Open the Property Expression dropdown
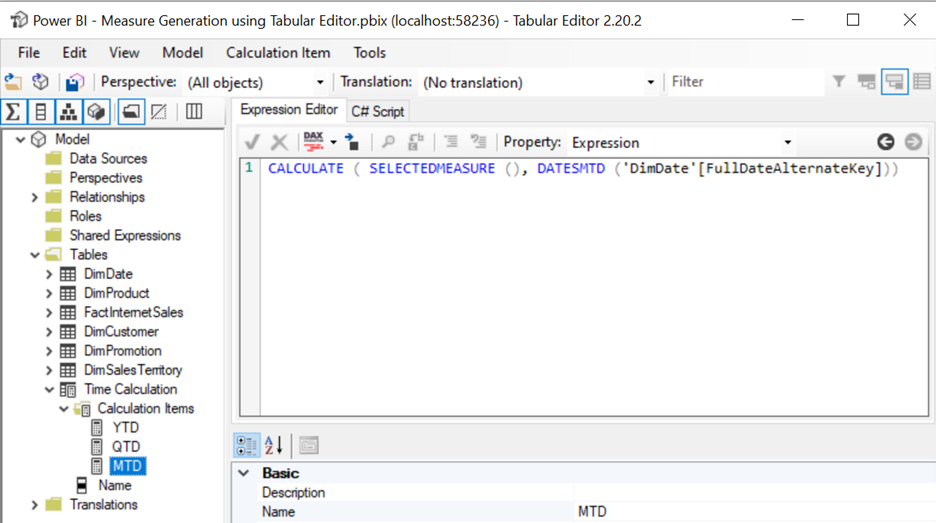Image resolution: width=936 pixels, height=523 pixels. coord(787,142)
